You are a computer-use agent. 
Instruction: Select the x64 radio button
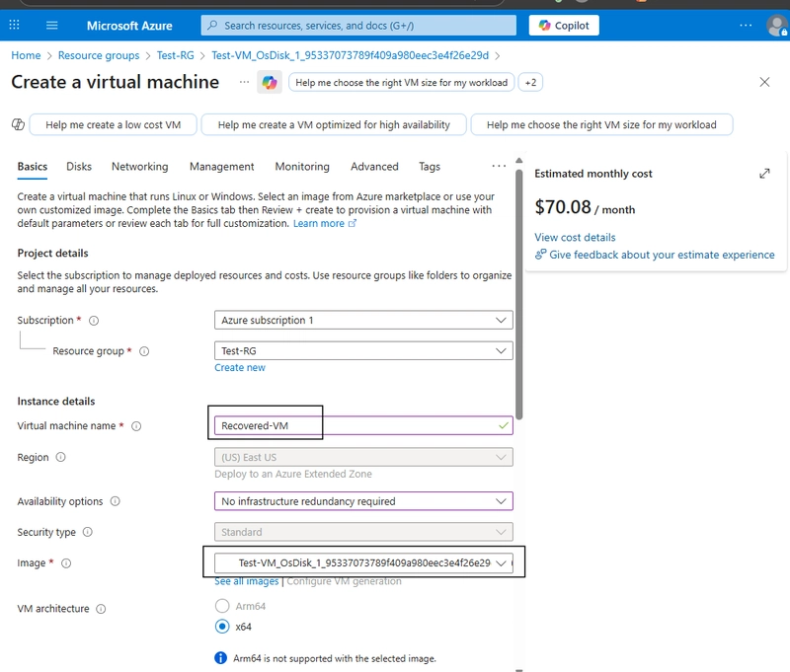click(222, 627)
